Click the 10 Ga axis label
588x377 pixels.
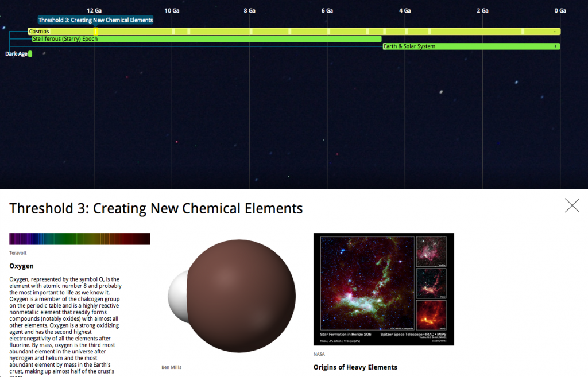pos(172,10)
